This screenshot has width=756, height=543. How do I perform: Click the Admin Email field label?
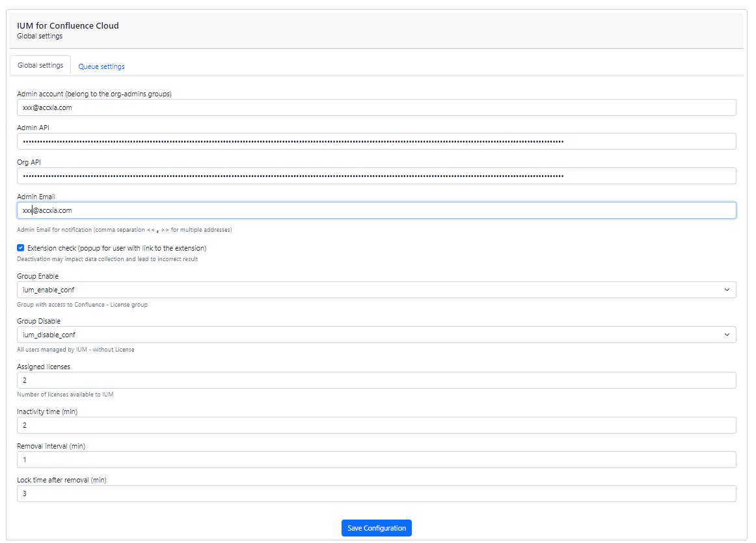[36, 197]
